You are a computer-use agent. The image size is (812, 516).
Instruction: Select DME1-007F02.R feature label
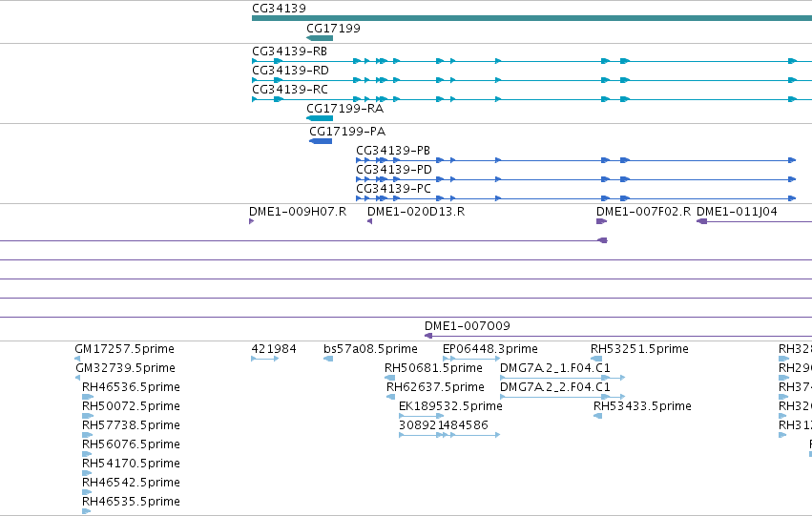(644, 212)
